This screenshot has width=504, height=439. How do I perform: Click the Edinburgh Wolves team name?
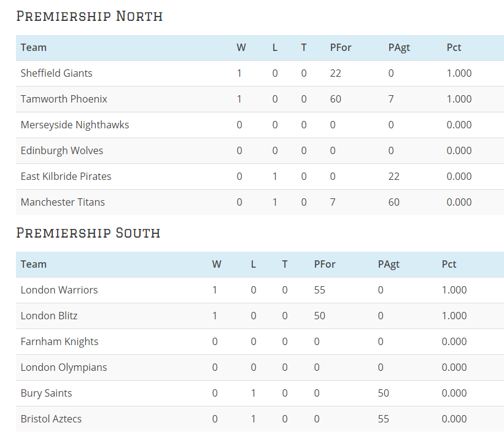(x=62, y=150)
